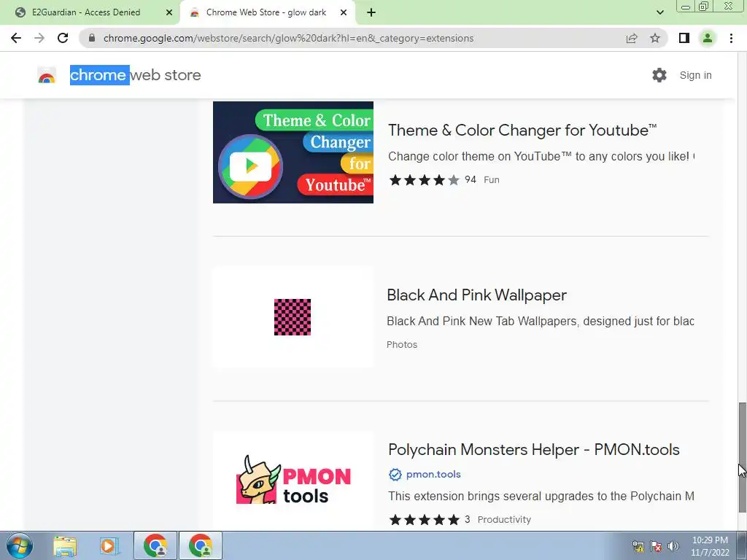Click the network status tray icon
This screenshot has width=747, height=560.
tap(638, 546)
